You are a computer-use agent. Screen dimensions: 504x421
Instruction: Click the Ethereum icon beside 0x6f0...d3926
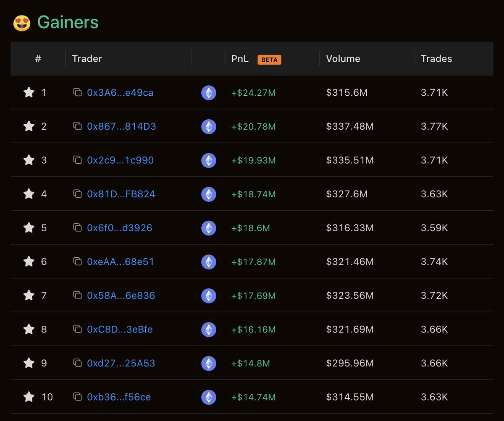(x=209, y=228)
